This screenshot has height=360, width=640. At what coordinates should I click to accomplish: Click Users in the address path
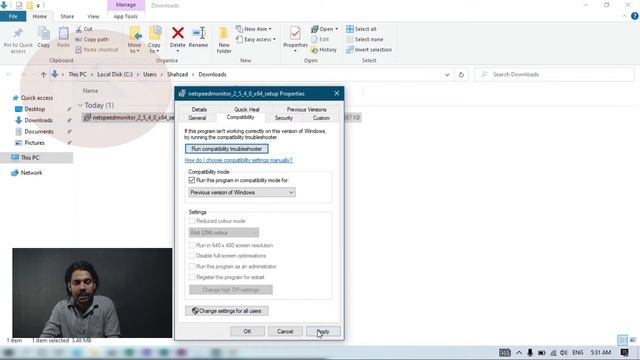tap(150, 74)
